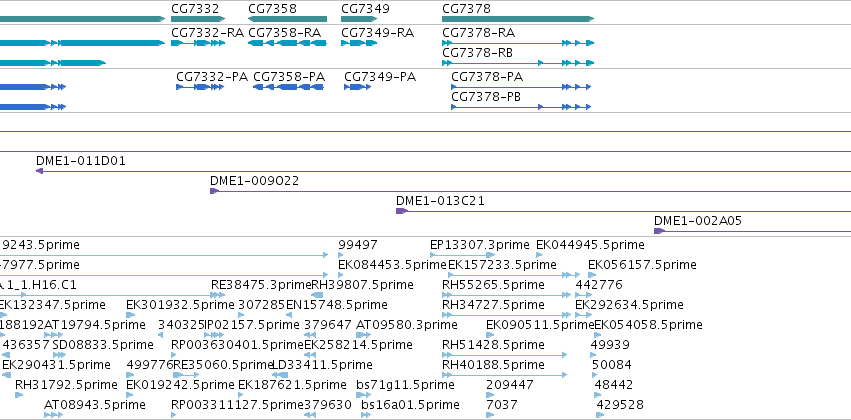Click the bs16a01.5prime EST label

(x=410, y=405)
